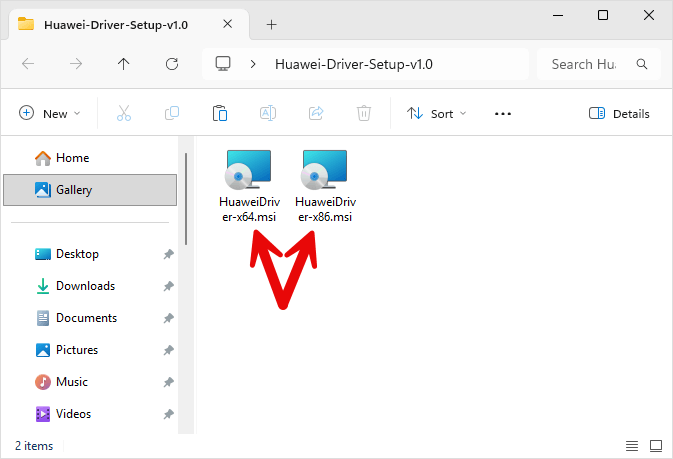This screenshot has height=459, width=673.
Task: Expand the address bar path chevron
Action: point(253,64)
